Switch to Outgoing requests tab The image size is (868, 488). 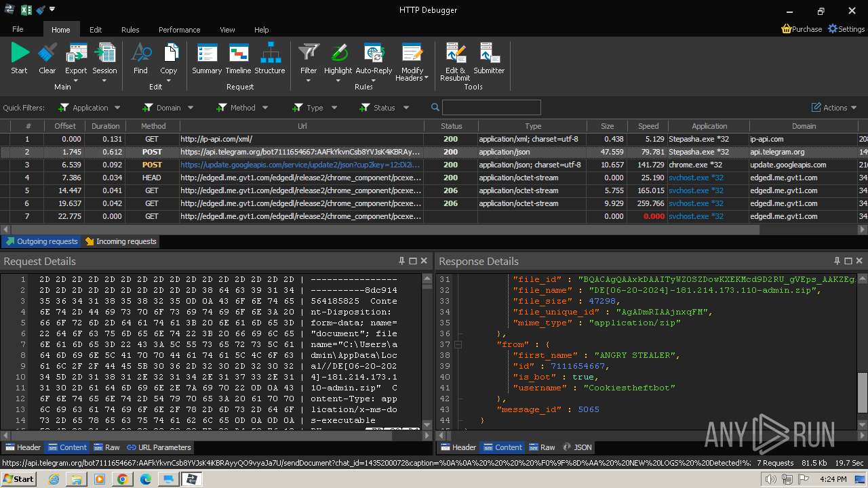tap(41, 241)
